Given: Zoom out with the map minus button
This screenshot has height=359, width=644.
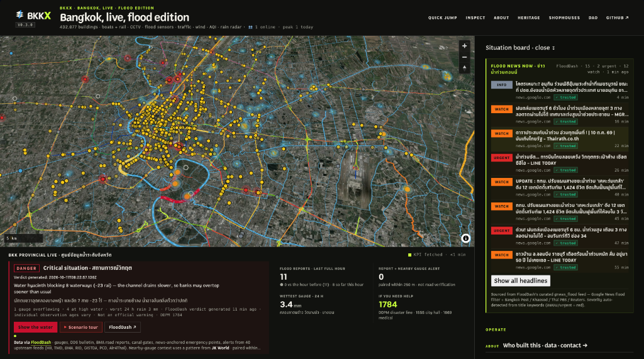Looking at the screenshot, I should point(465,57).
